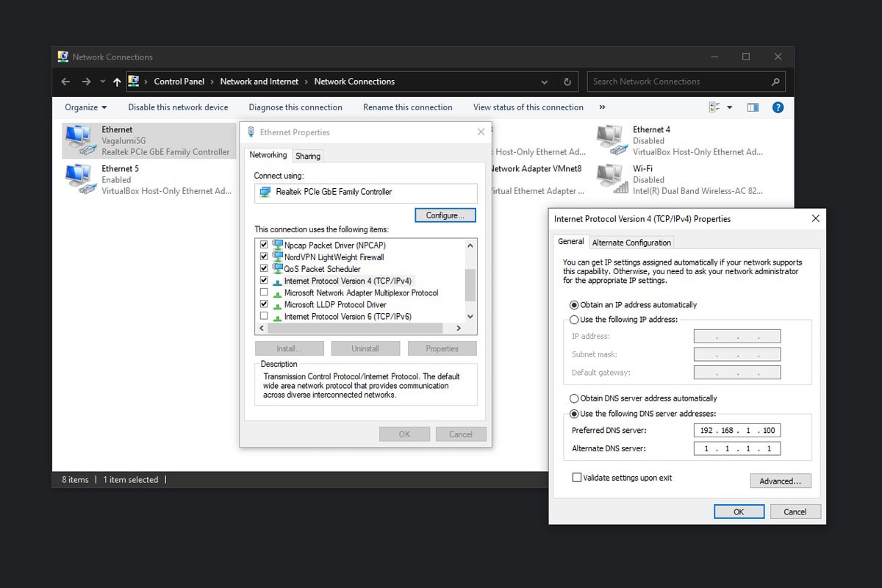Expand the toolbar overflow chevron
Screen dimensions: 882x588
pyautogui.click(x=602, y=107)
